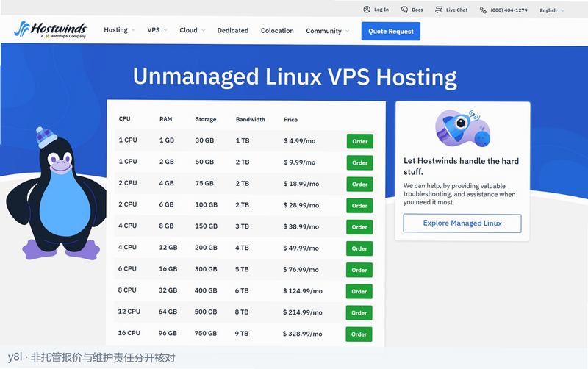Open the Colocation menu item
588x369 pixels.
277,31
